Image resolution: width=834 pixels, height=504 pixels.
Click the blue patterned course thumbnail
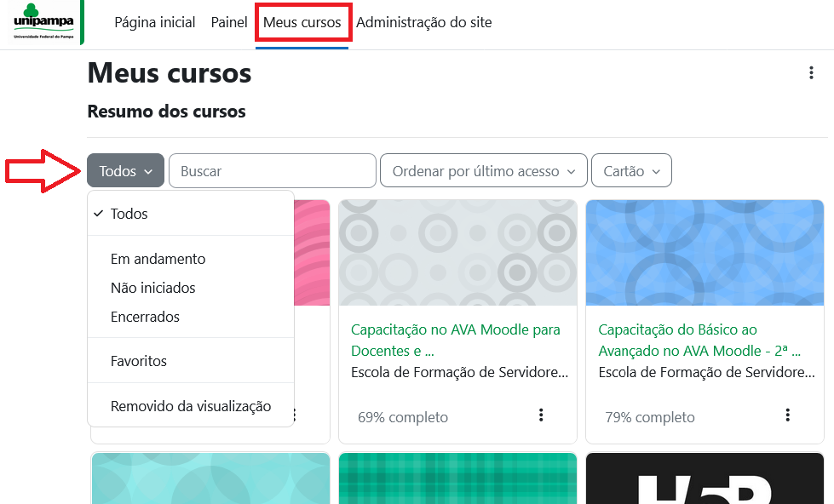(705, 252)
